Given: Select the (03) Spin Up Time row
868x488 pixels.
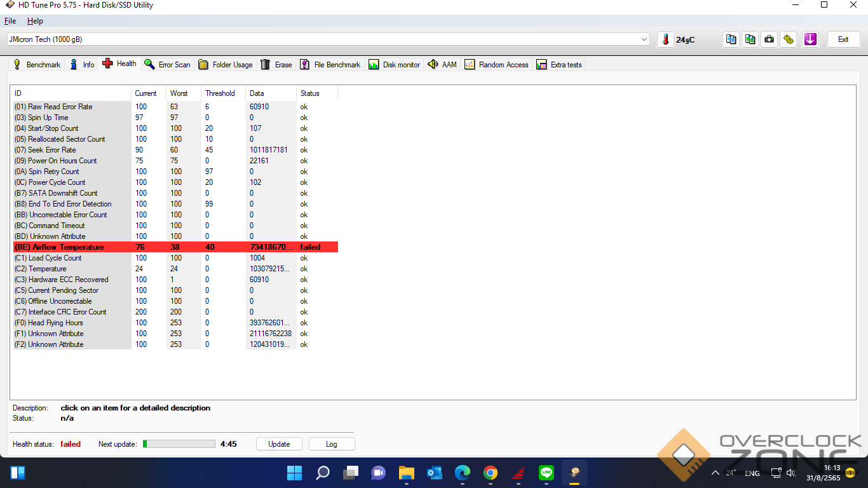Looking at the screenshot, I should [175, 118].
